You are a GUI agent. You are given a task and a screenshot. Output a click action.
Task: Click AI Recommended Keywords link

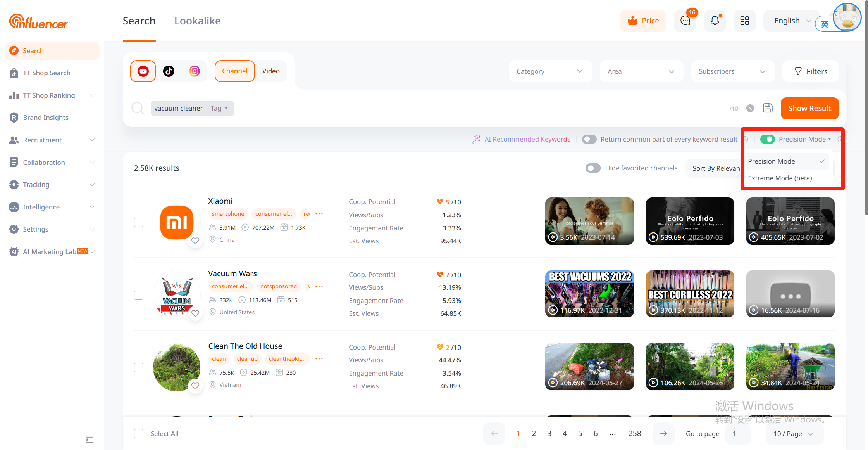click(527, 139)
